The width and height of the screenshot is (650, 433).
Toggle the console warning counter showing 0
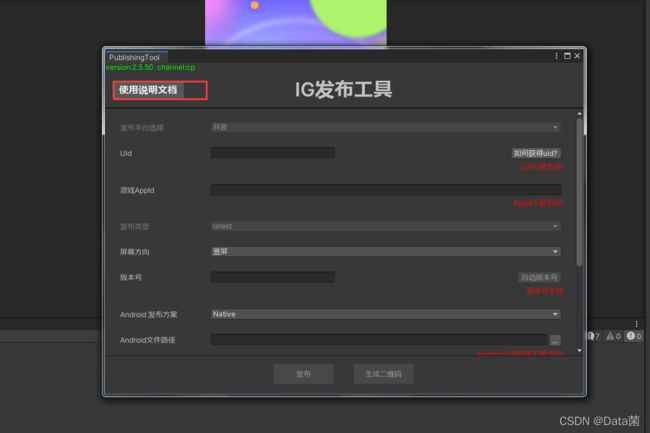pos(614,336)
